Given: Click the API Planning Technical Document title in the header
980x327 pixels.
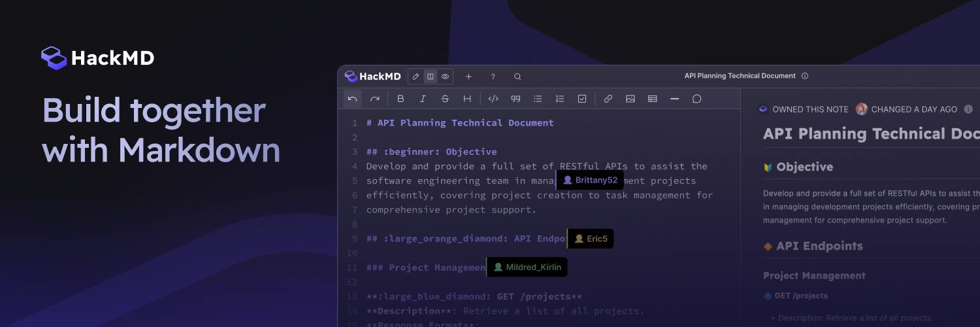Looking at the screenshot, I should click(740, 76).
